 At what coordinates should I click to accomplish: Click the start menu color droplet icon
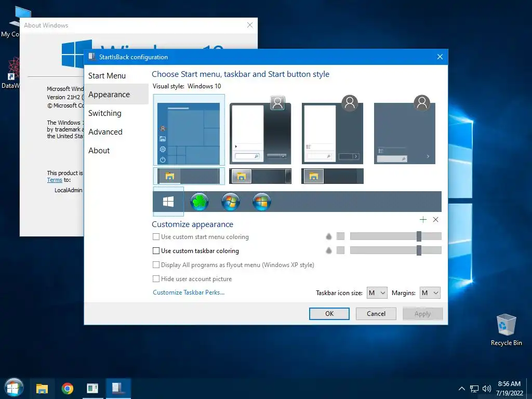328,236
